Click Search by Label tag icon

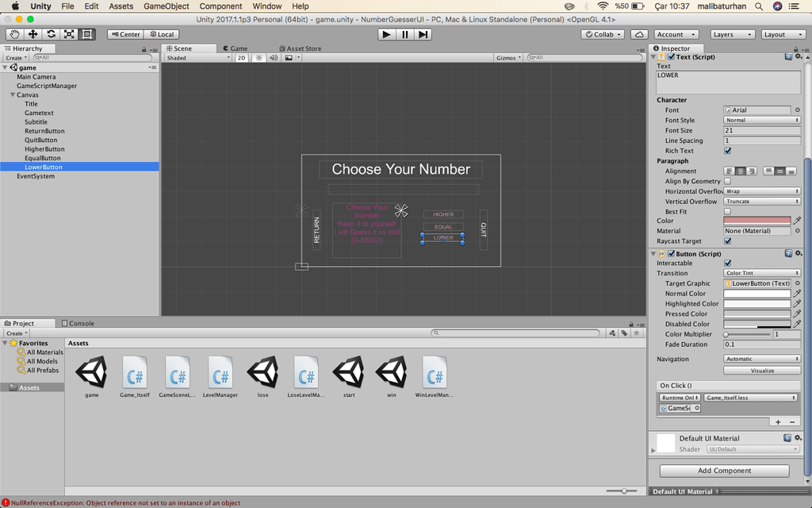pyautogui.click(x=625, y=333)
